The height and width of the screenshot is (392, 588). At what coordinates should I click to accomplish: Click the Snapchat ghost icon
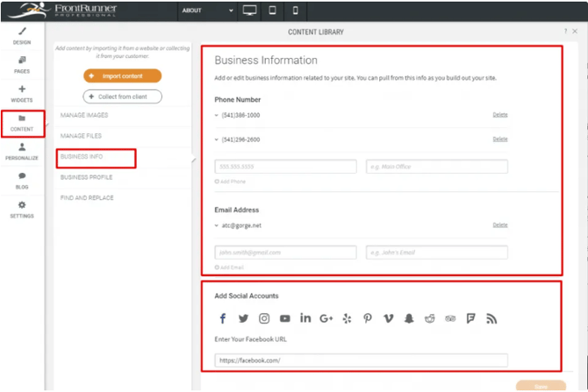coord(409,318)
